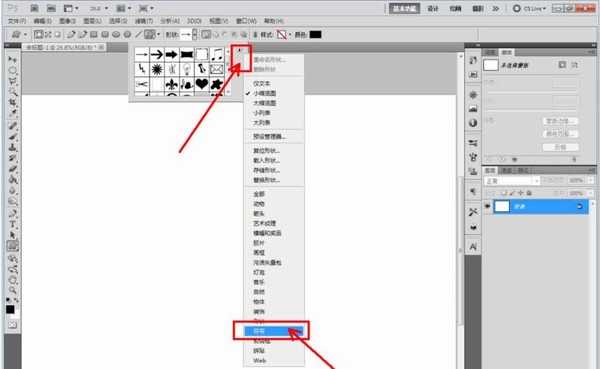Open the 窗口(W) menu
This screenshot has width=600, height=369.
[246, 21]
